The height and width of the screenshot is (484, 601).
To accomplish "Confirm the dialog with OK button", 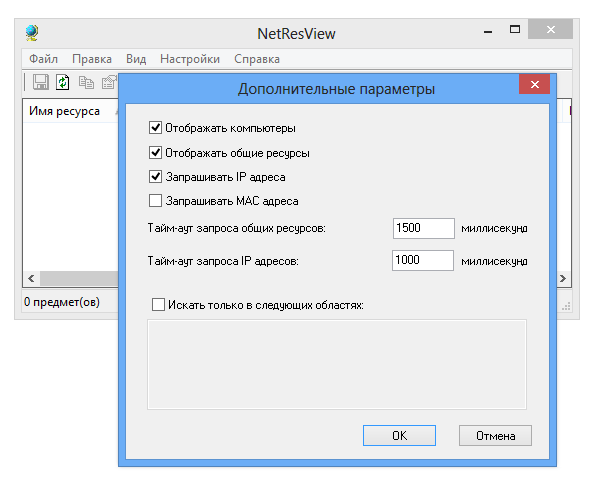I will click(399, 436).
